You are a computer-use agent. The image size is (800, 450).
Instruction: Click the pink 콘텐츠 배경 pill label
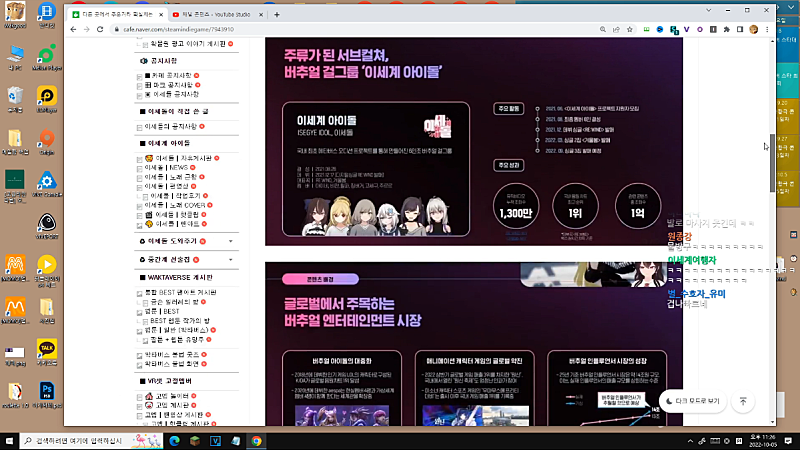tap(320, 279)
